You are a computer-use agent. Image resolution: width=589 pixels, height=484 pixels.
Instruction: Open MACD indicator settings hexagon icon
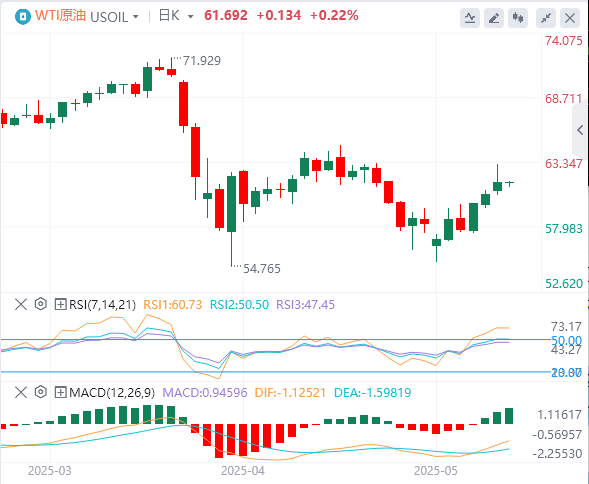(x=41, y=392)
